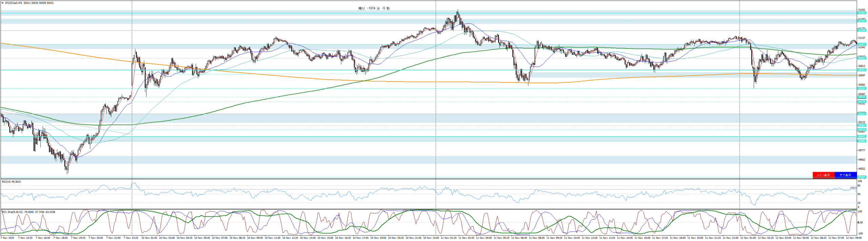Click the RSI 50 level scale value
This screenshot has width=868, height=241.
[x=859, y=194]
